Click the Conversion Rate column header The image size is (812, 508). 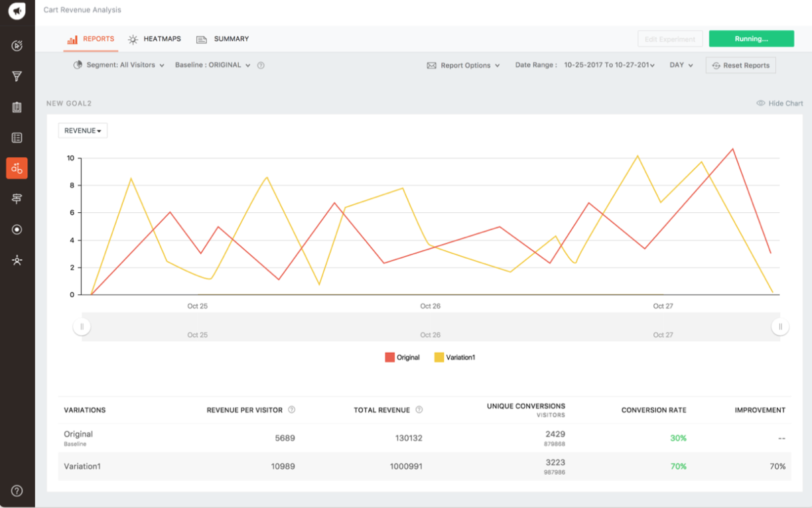click(x=653, y=410)
